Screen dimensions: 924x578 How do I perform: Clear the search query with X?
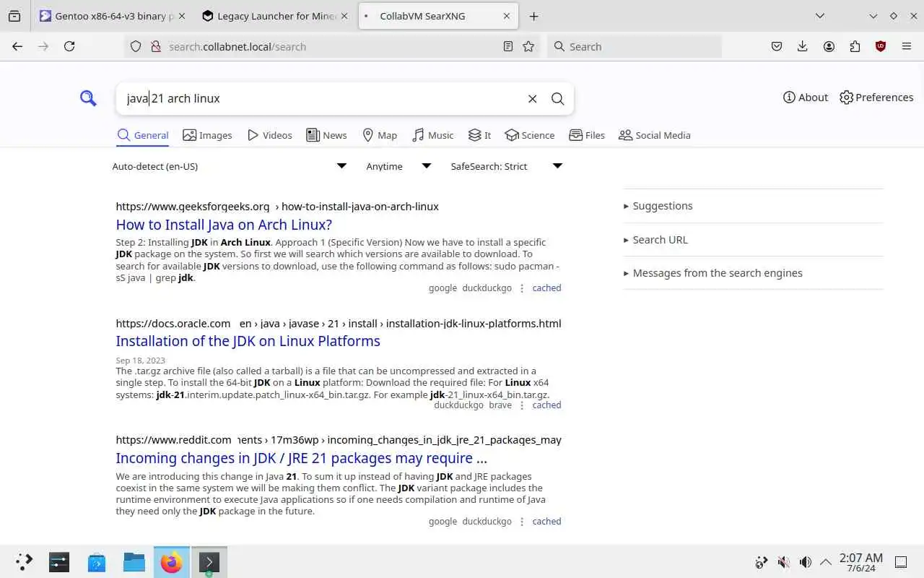[533, 99]
